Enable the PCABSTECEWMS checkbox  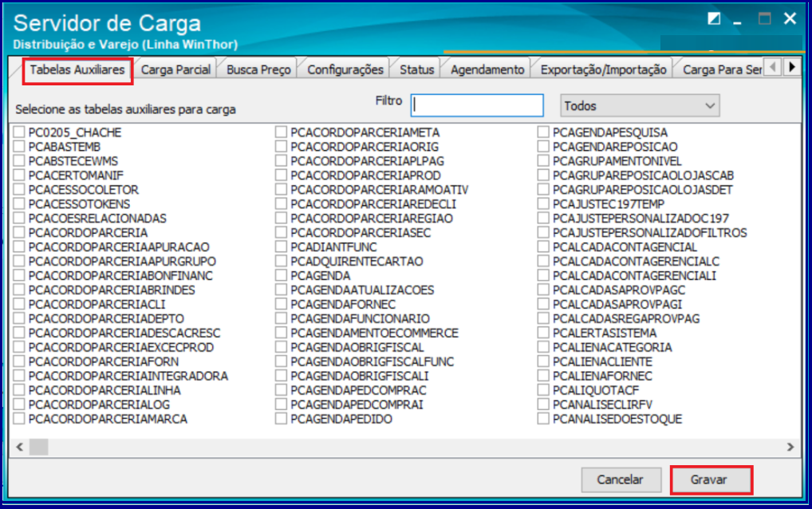tap(19, 161)
